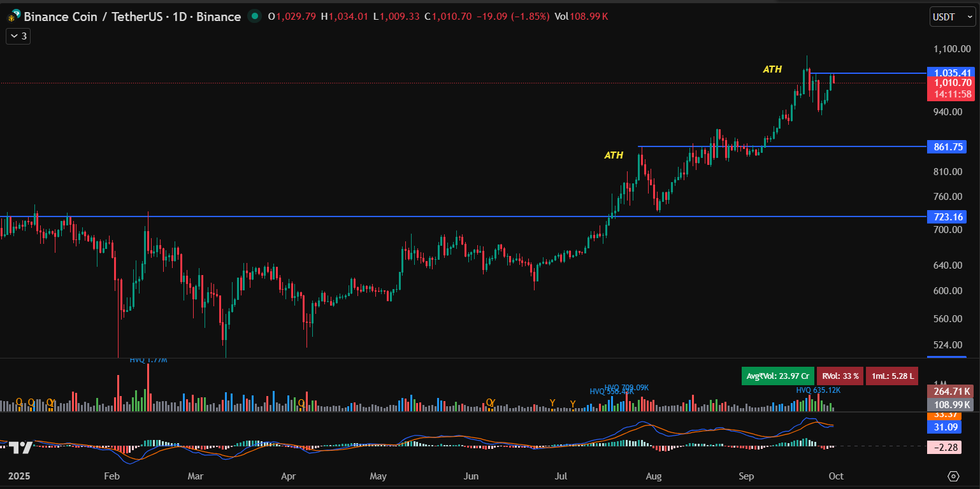980x489 pixels.
Task: Click the second 'Y' marker on the volume pane
Action: click(573, 403)
